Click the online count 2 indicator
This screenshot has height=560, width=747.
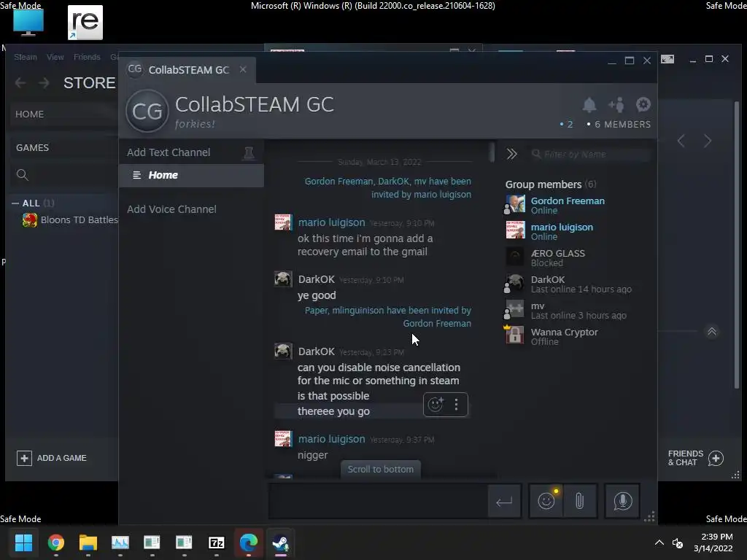click(566, 124)
